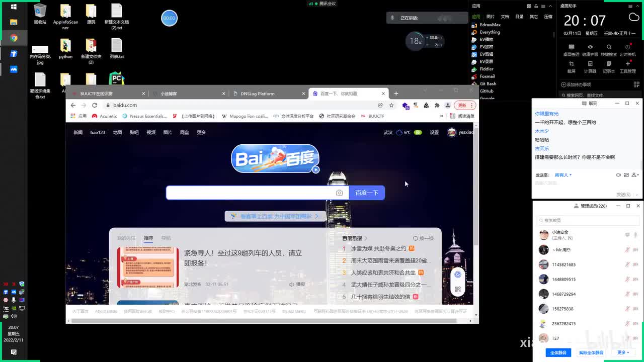The width and height of the screenshot is (644, 362).
Task: Toggle microphone for member ~Mr.周
Action: point(627,250)
